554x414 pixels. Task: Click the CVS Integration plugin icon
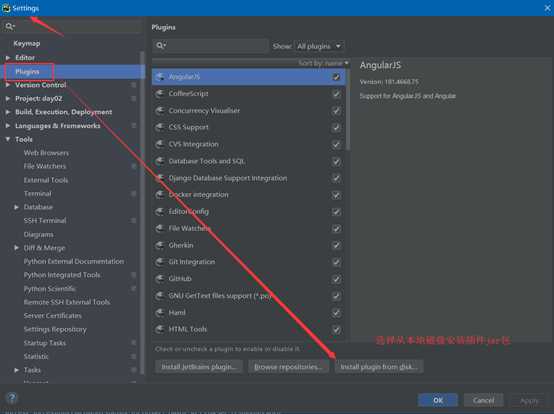click(160, 144)
